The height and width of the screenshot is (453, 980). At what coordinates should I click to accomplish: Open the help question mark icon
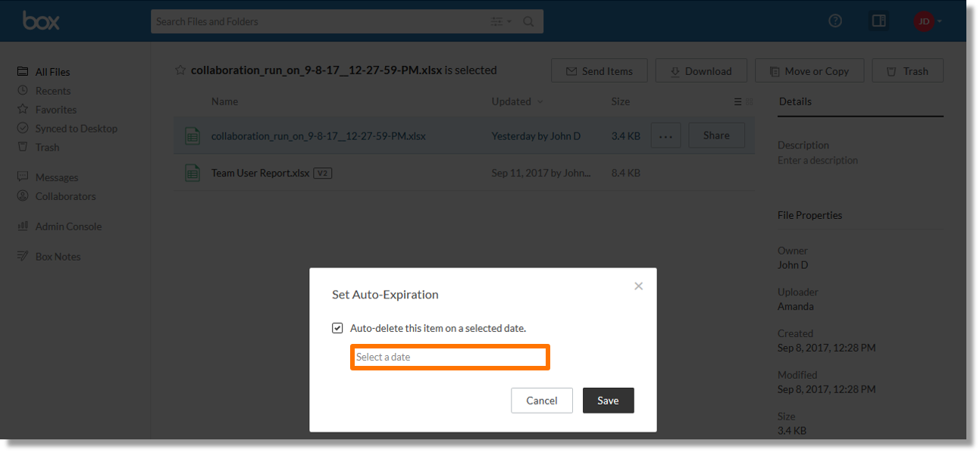[x=835, y=21]
